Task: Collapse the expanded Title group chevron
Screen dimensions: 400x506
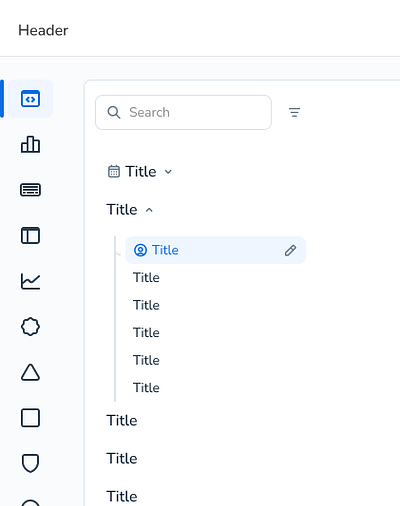Action: tap(149, 210)
